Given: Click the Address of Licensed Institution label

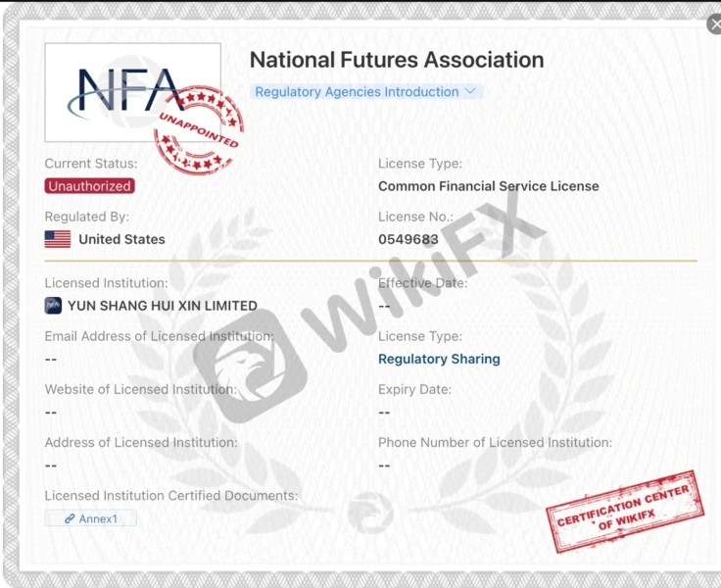Looking at the screenshot, I should (141, 442).
